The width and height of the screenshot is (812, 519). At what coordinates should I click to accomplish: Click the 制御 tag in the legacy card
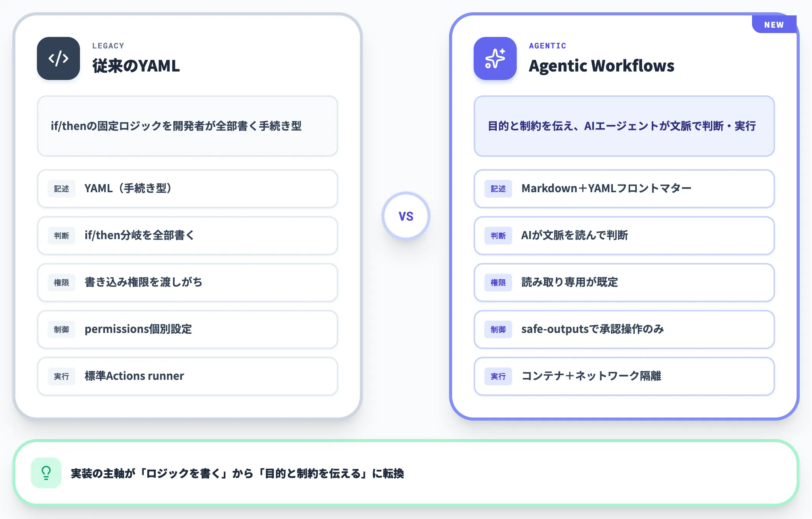pos(62,329)
